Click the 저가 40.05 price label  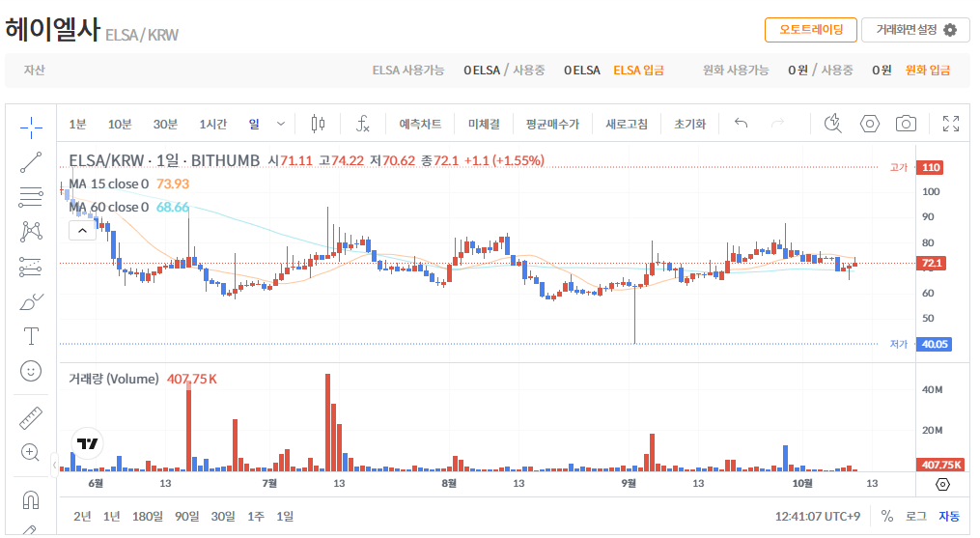tap(934, 344)
